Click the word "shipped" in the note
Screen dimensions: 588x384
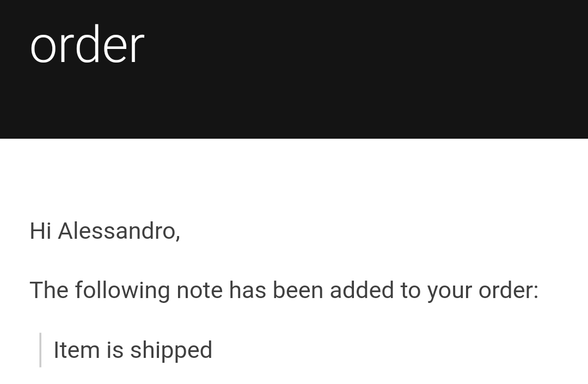point(171,350)
